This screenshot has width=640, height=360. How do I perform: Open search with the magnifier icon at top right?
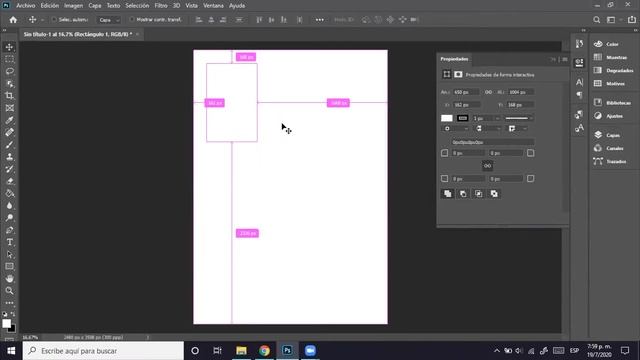point(596,20)
